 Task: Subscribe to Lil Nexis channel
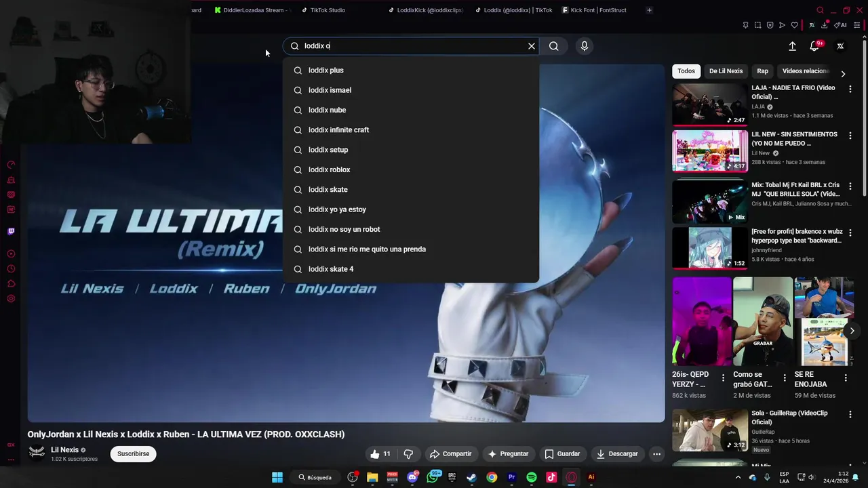(x=134, y=454)
